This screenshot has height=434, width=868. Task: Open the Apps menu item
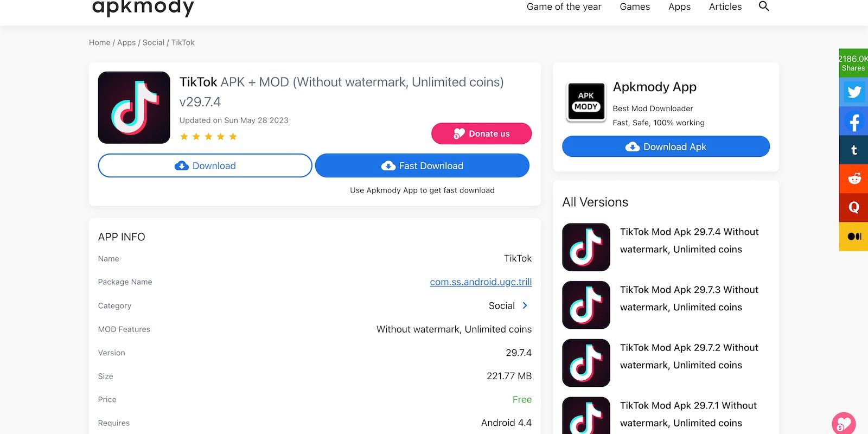[679, 7]
